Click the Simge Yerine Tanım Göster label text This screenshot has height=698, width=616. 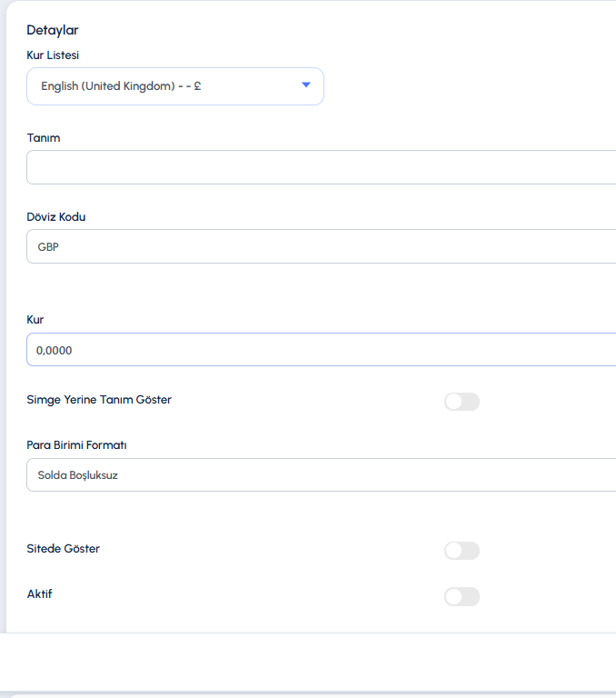tap(99, 400)
